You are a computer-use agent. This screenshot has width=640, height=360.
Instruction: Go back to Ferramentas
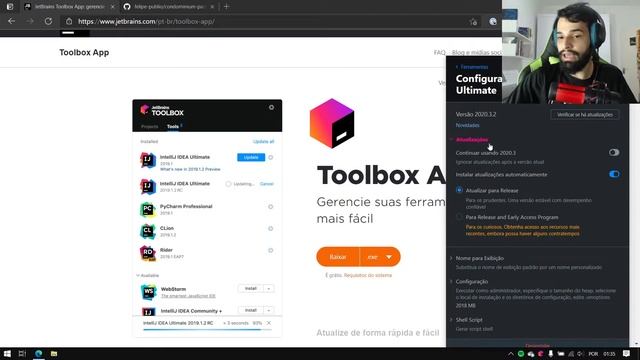(472, 67)
